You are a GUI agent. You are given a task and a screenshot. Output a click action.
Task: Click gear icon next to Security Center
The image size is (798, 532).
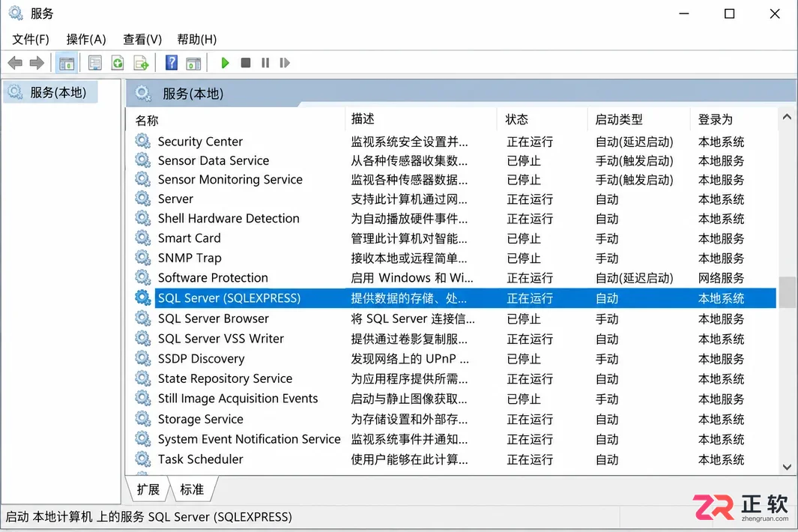pyautogui.click(x=142, y=141)
